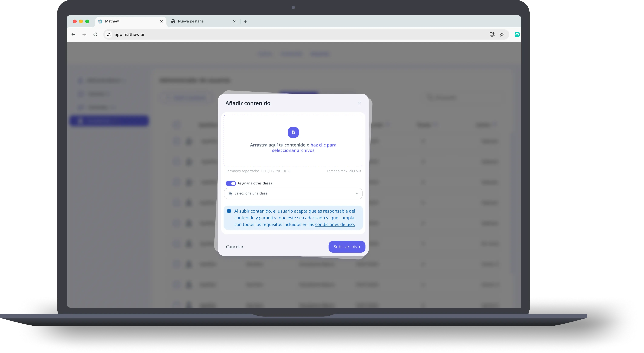644x353 pixels.
Task: Click the class building icon in the selector
Action: [x=230, y=193]
